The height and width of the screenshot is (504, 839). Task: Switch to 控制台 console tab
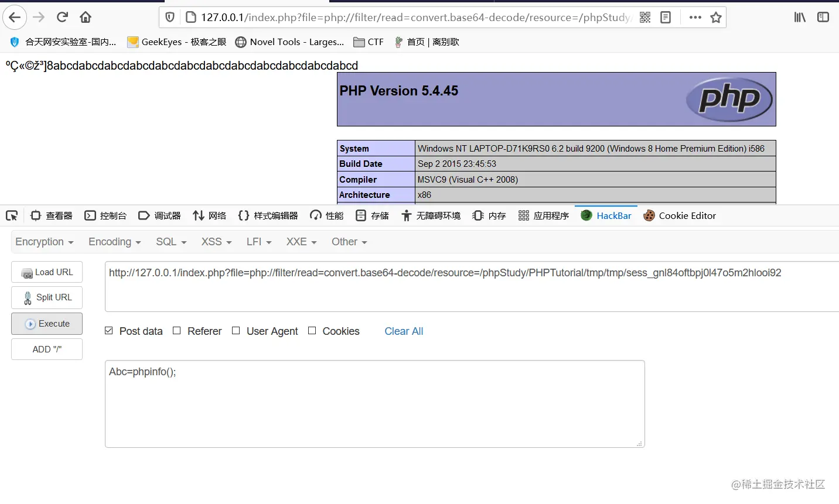pos(105,215)
